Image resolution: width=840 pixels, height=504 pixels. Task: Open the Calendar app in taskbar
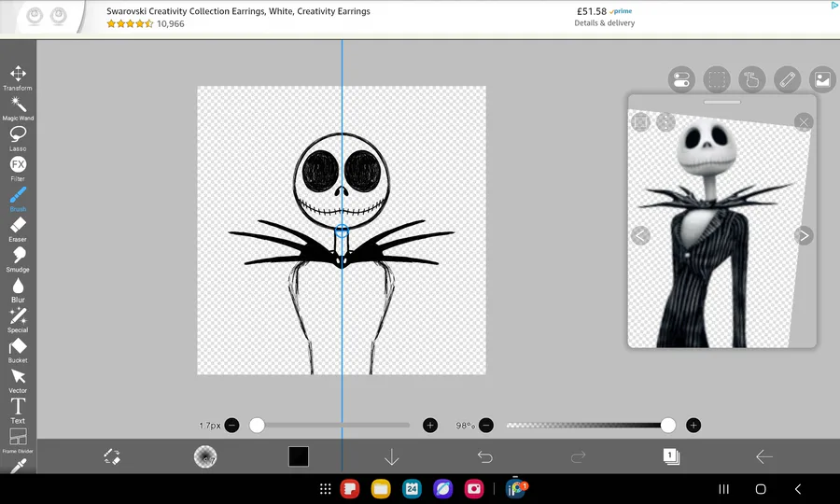click(412, 488)
